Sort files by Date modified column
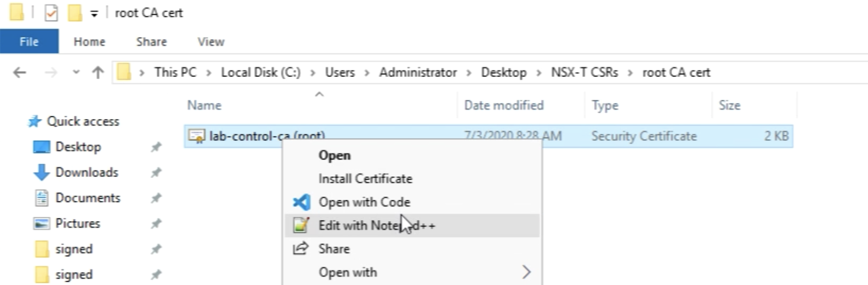Viewport: 868px width, 285px height. point(503,105)
